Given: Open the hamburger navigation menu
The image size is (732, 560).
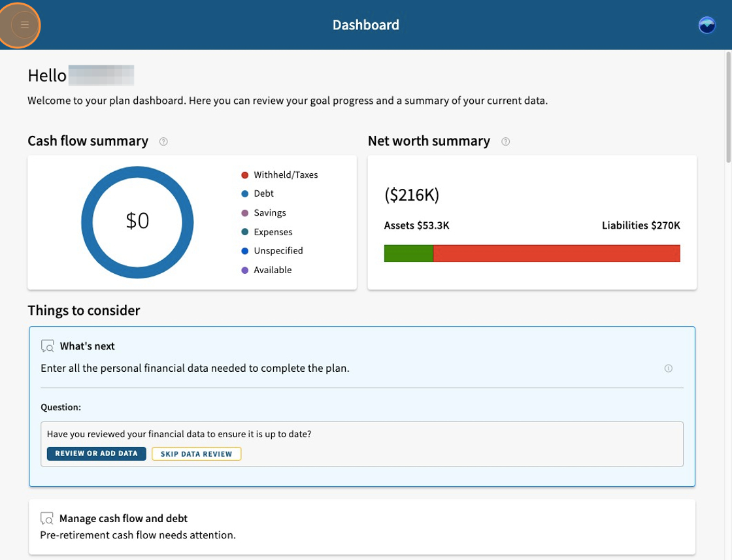Looking at the screenshot, I should coord(25,25).
